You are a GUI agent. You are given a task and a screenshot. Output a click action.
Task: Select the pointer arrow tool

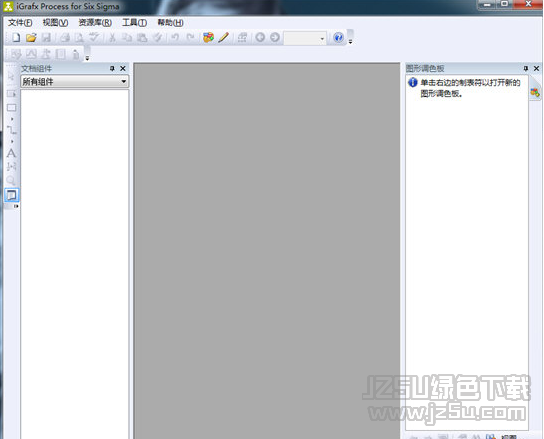click(11, 76)
